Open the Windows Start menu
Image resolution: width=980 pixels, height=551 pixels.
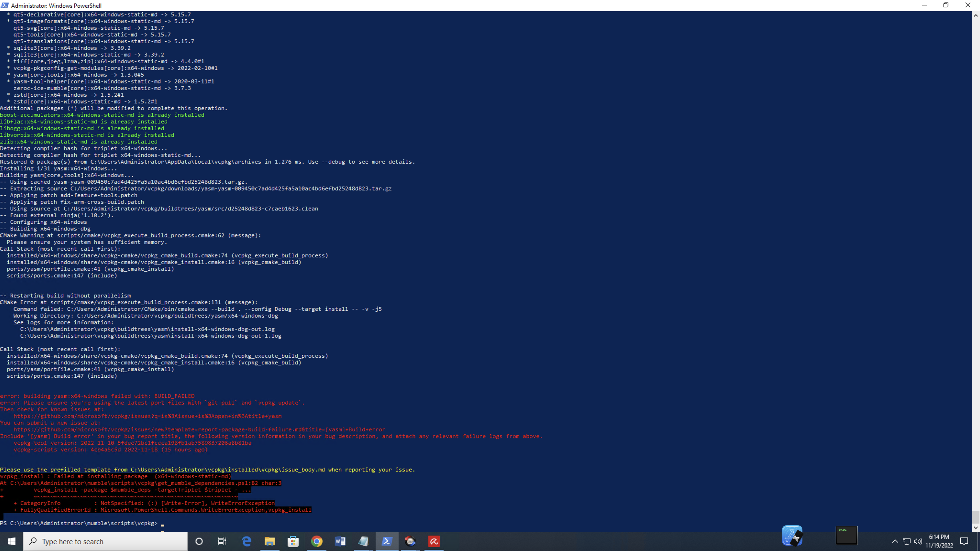(x=11, y=541)
